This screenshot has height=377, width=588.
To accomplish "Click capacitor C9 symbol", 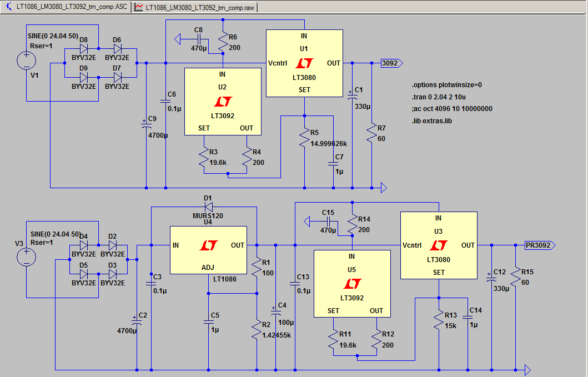I will 146,125.
